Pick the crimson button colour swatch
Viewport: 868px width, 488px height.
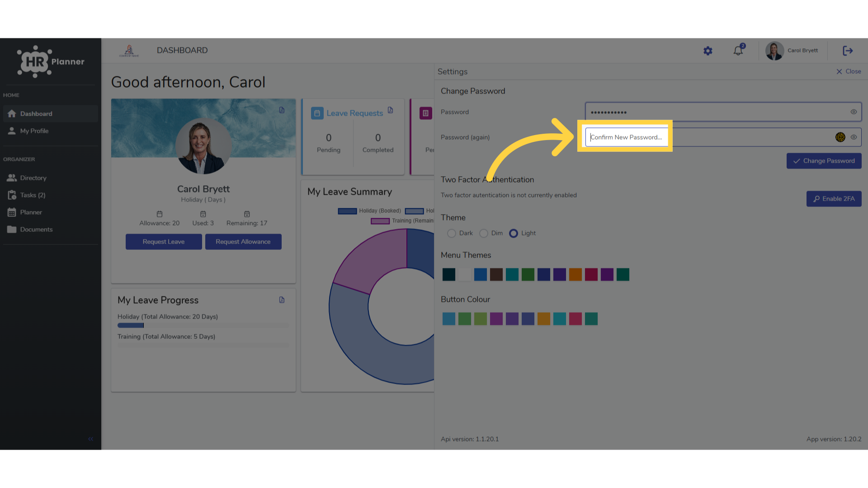[576, 319]
